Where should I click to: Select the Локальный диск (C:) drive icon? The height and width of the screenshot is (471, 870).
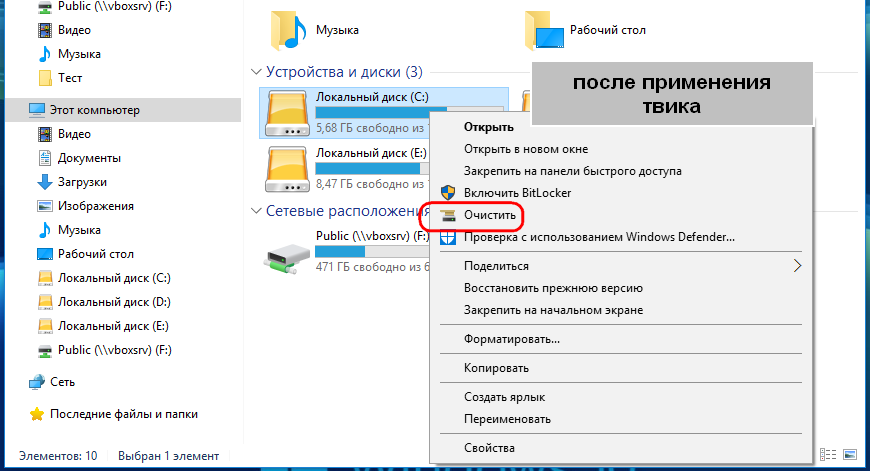(287, 113)
